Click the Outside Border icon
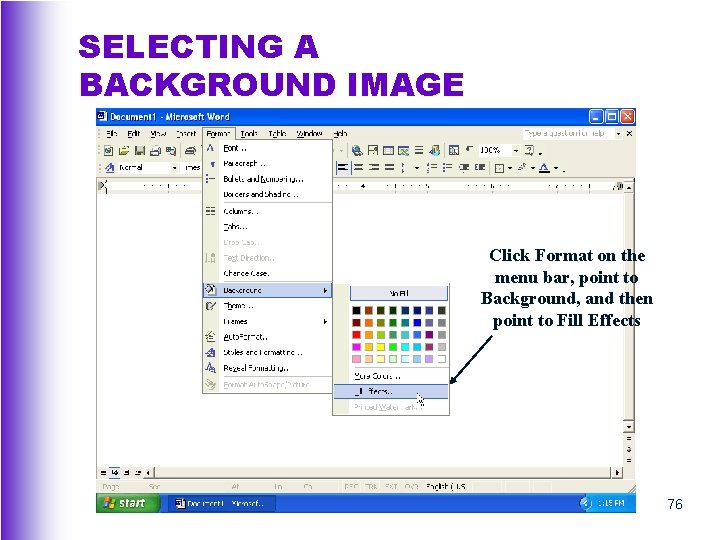This screenshot has width=720, height=540. (x=500, y=168)
